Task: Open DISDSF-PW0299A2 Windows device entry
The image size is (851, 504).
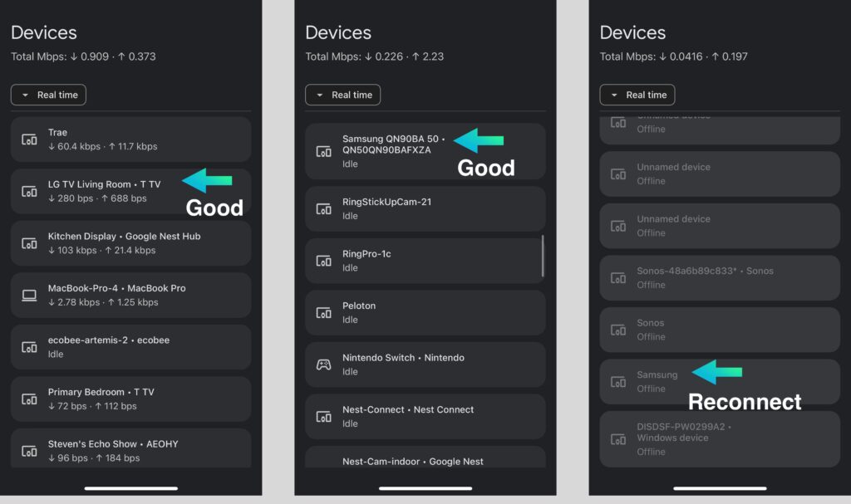Action: [x=719, y=438]
